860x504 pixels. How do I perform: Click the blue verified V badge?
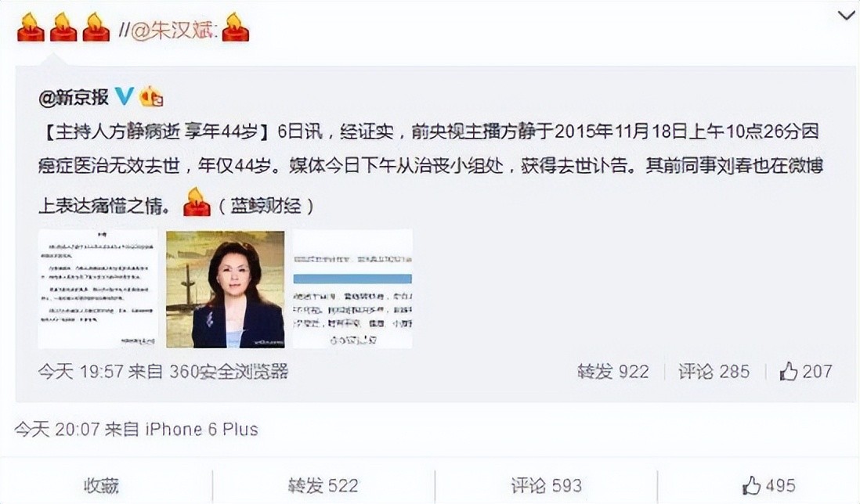point(125,96)
